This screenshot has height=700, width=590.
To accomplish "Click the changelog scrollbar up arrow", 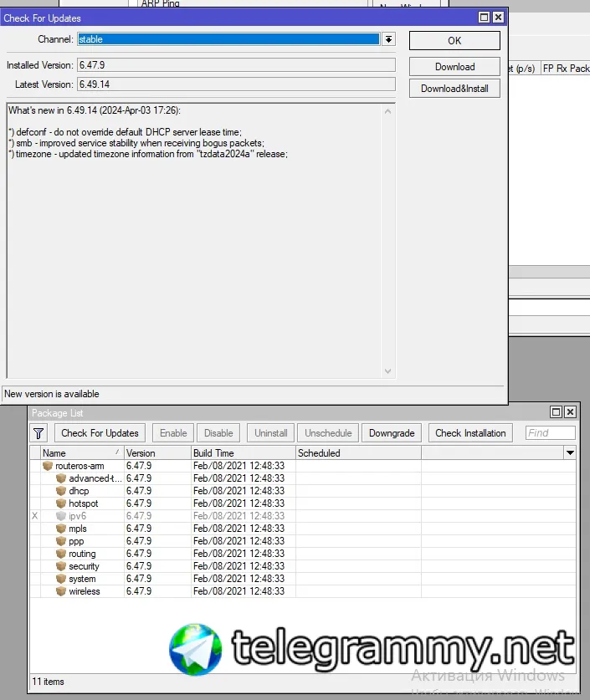I will (x=387, y=111).
